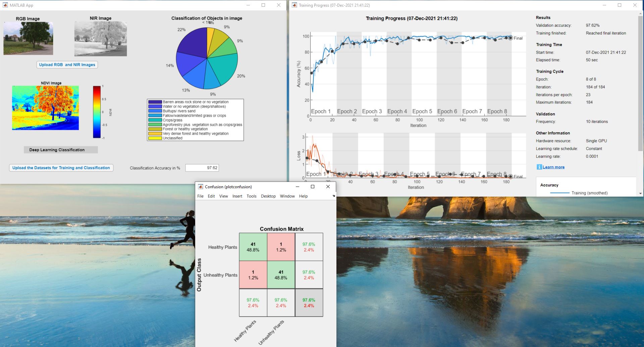644x347 pixels.
Task: Open the menu overflow chevron in the Confusion window
Action: point(334,196)
